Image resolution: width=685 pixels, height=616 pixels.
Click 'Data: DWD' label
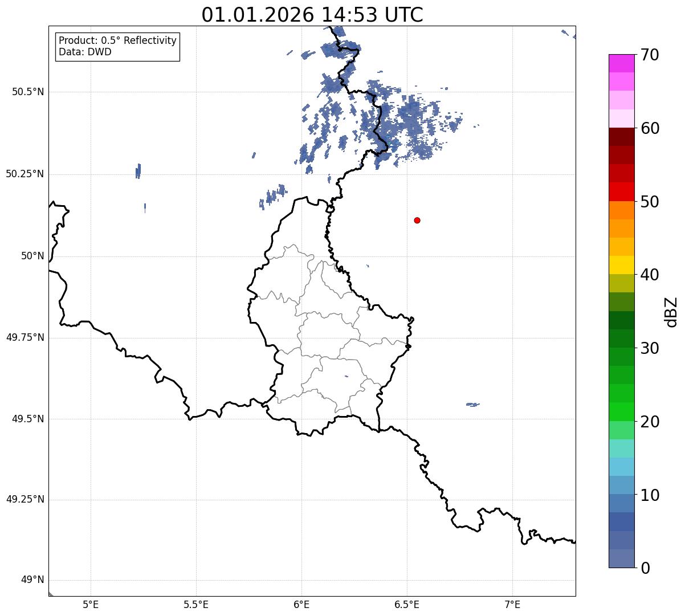click(85, 52)
